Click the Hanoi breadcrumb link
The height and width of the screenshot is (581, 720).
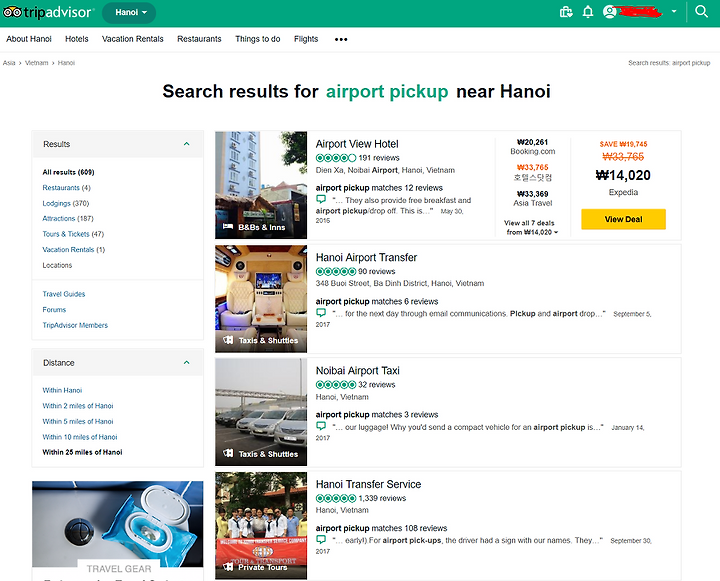click(x=66, y=63)
